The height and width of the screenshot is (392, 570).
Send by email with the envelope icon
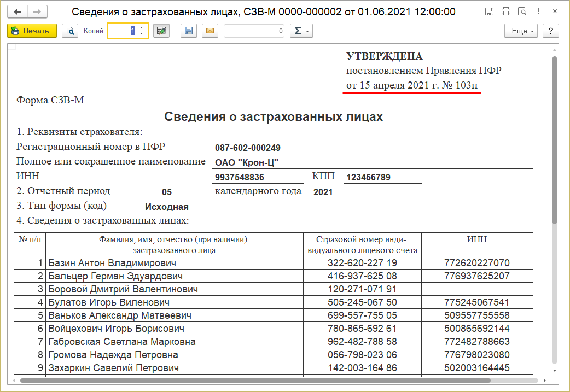(210, 31)
